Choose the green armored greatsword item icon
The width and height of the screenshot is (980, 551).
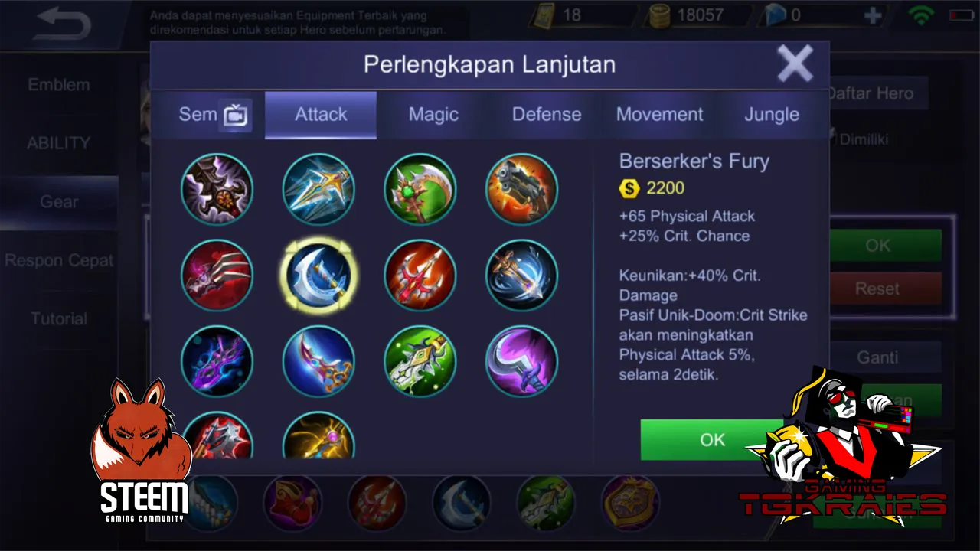click(x=420, y=361)
